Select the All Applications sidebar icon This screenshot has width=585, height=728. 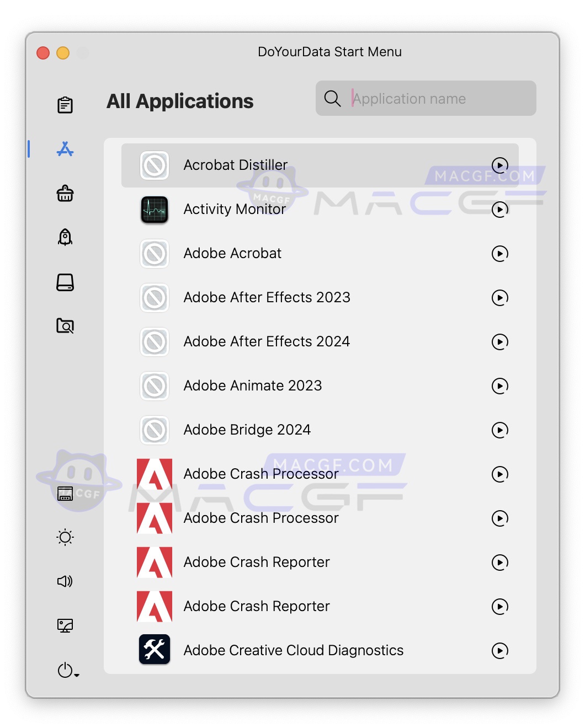click(x=65, y=149)
